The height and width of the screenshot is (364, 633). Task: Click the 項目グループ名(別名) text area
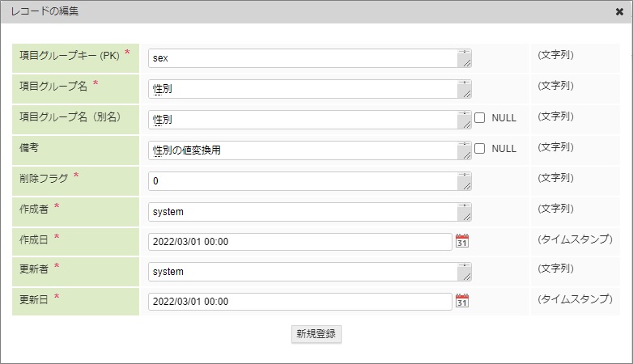coord(303,120)
